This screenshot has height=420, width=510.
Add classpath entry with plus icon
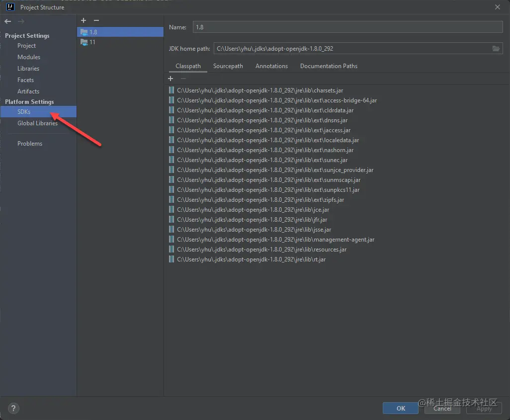tap(170, 79)
